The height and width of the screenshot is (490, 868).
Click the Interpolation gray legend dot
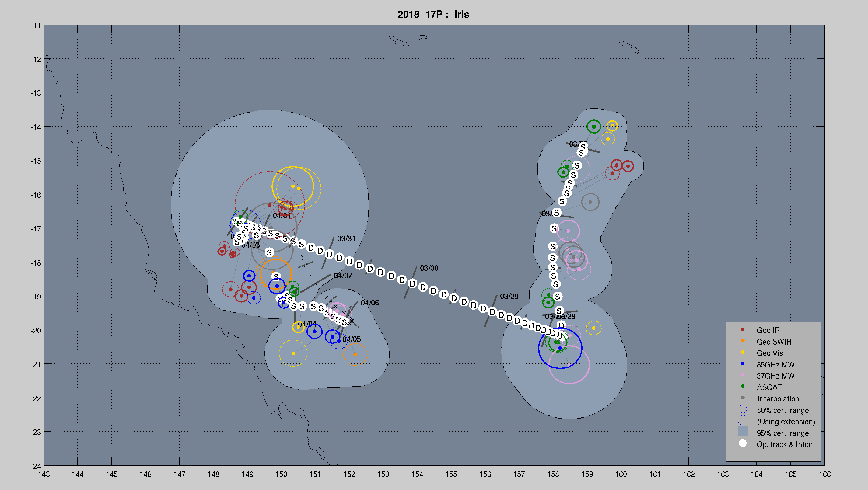pos(743,398)
